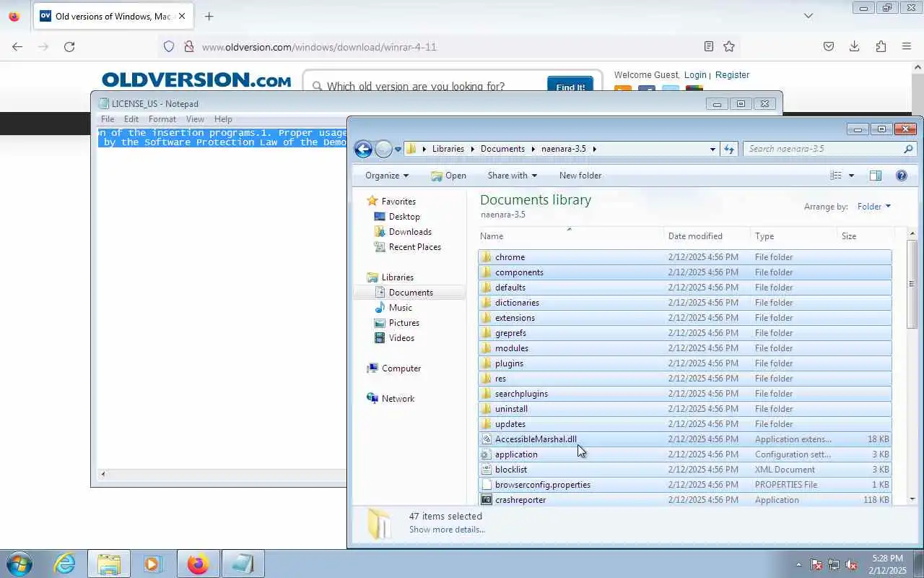Open Notepad Help menu
The width and height of the screenshot is (924, 578).
[223, 119]
